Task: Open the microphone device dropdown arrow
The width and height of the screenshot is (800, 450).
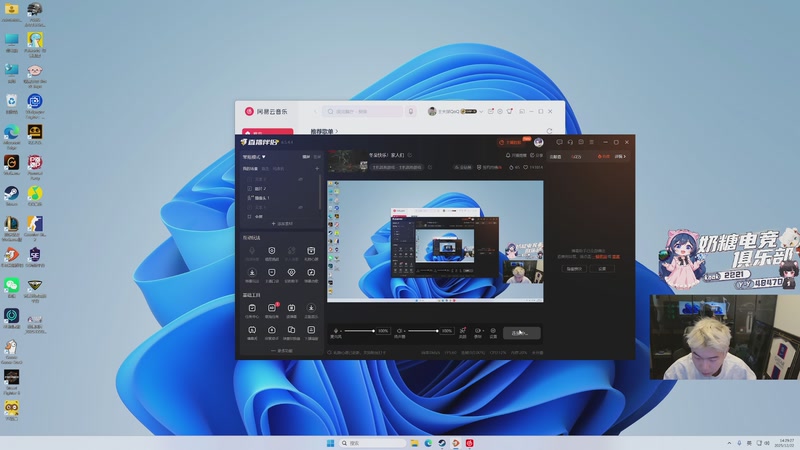Action: [341, 331]
